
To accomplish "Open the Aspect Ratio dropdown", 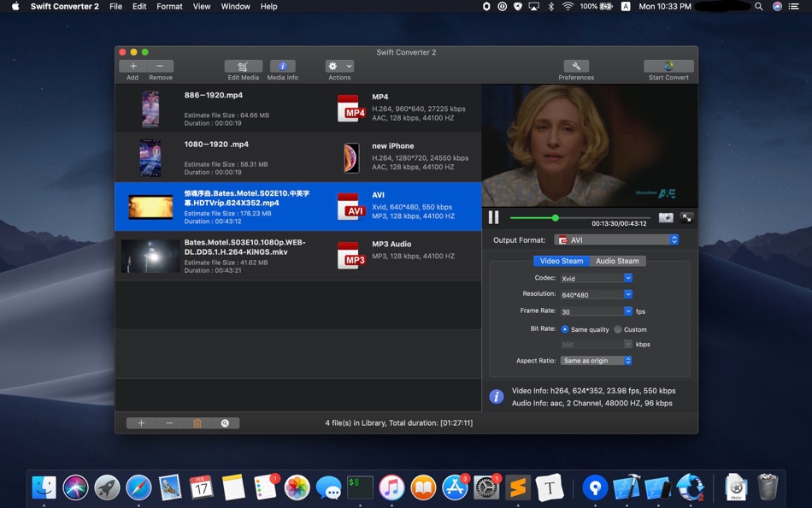I will (x=596, y=360).
